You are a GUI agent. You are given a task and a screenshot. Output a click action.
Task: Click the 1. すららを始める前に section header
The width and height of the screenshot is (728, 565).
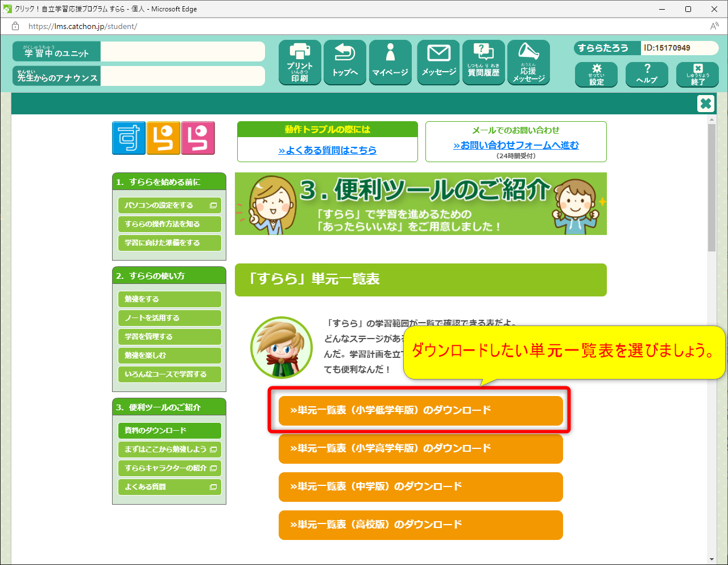click(x=169, y=182)
